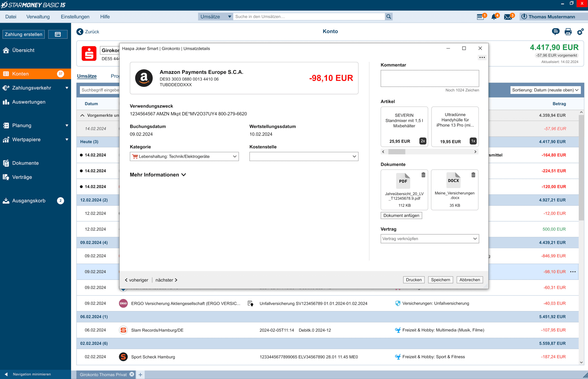This screenshot has height=379, width=588.
Task: Click the Navigation minimieren arrow
Action: click(6, 374)
